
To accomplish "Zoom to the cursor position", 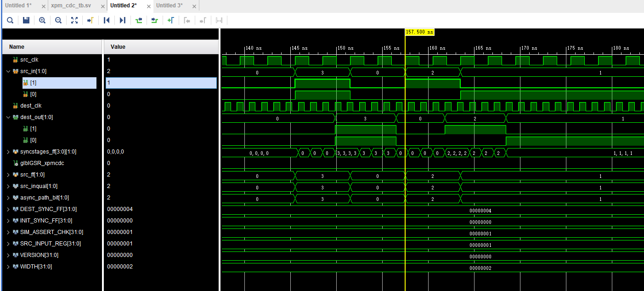I will (x=90, y=20).
